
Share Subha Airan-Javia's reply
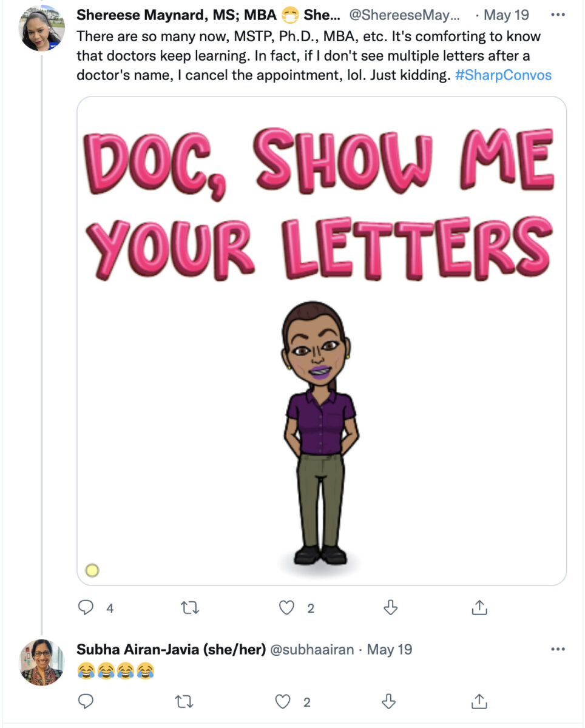(479, 702)
